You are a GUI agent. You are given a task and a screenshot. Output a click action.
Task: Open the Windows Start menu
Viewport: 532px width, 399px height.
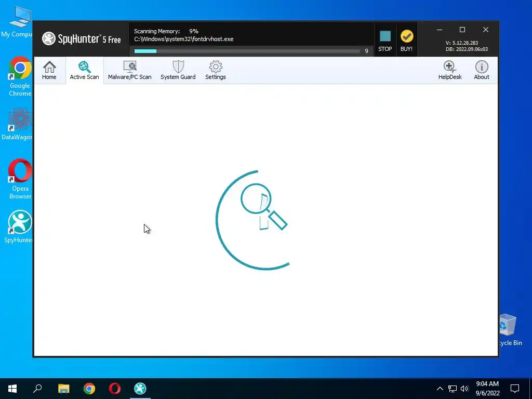pyautogui.click(x=12, y=389)
